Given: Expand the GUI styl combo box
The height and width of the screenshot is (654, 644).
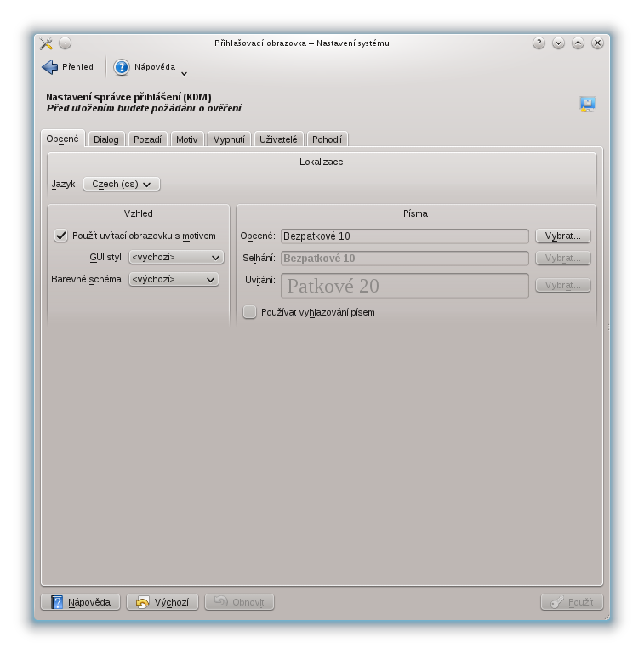Looking at the screenshot, I should 176,257.
